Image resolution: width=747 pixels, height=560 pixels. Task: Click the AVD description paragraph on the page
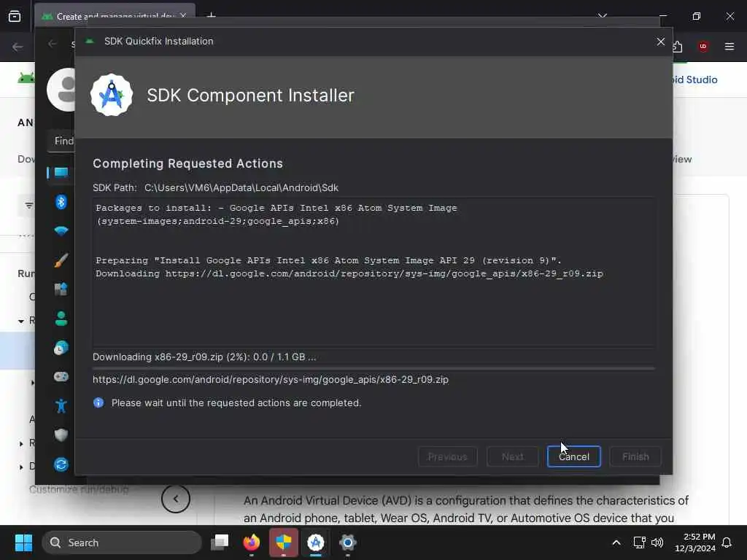(466, 509)
